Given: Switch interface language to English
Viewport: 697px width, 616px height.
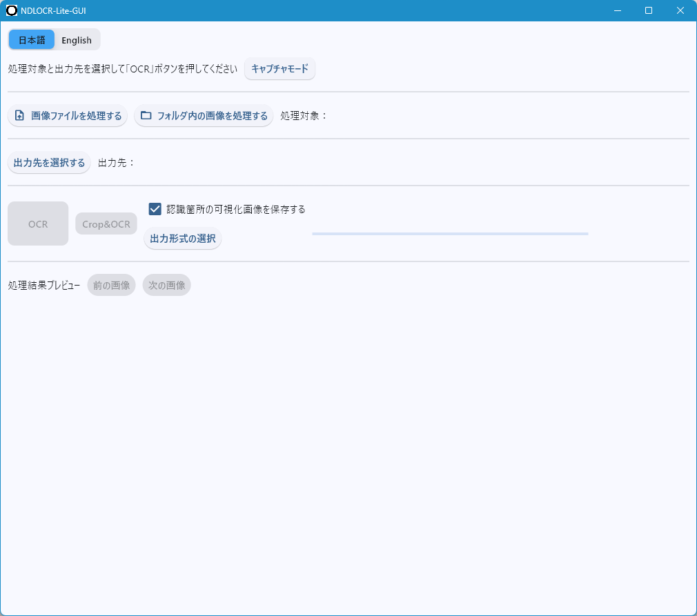Looking at the screenshot, I should coord(77,40).
